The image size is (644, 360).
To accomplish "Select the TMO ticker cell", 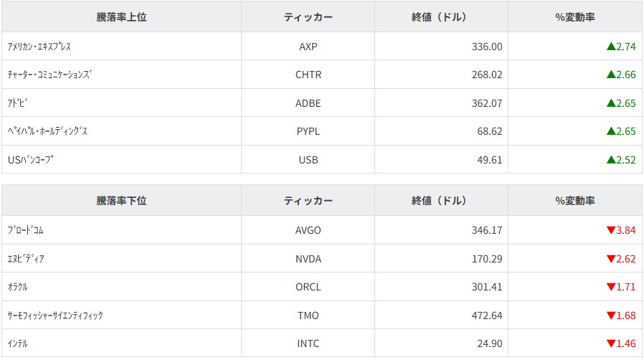I will point(308,316).
